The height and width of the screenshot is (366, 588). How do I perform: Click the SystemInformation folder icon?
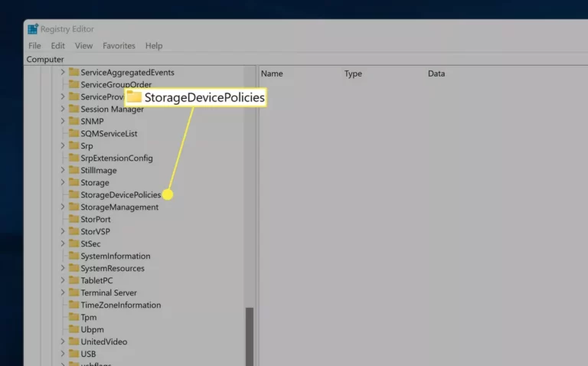[73, 256]
